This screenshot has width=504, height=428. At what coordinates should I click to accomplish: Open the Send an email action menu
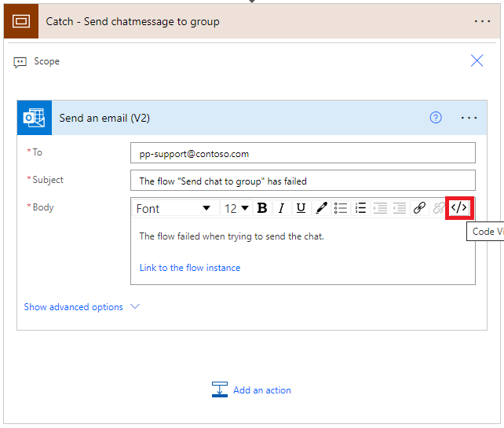click(469, 118)
